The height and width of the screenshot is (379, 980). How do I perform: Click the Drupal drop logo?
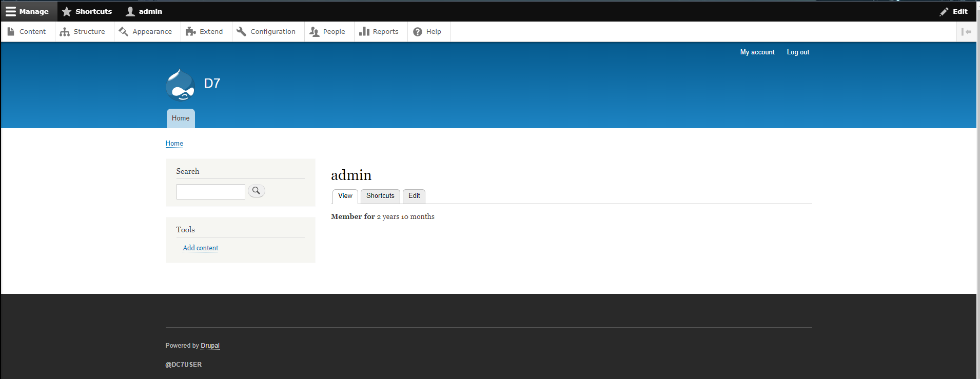click(180, 85)
